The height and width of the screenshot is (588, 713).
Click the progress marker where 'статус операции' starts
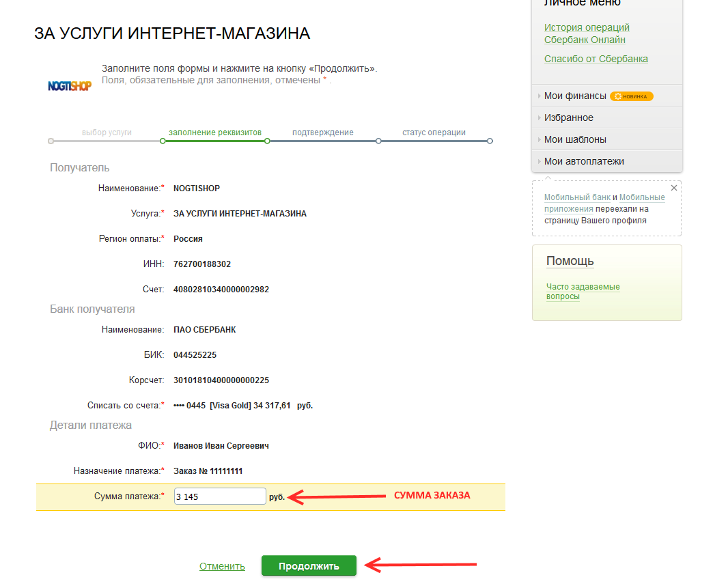pos(378,141)
